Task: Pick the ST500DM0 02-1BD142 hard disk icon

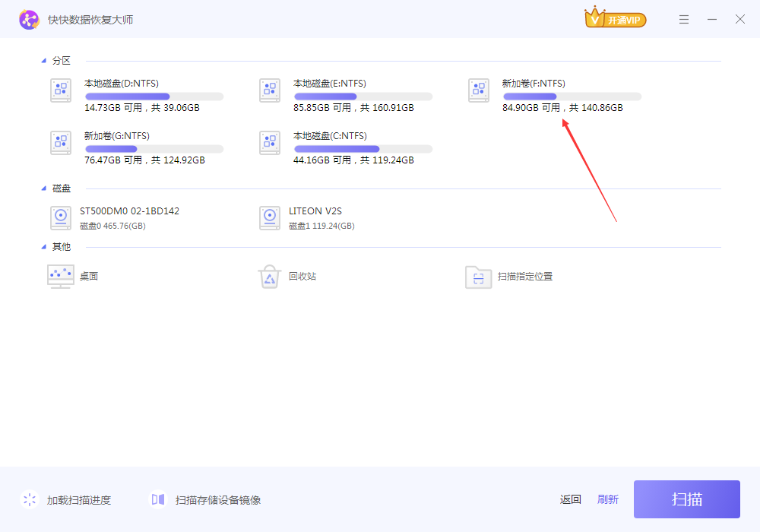Action: (61, 218)
